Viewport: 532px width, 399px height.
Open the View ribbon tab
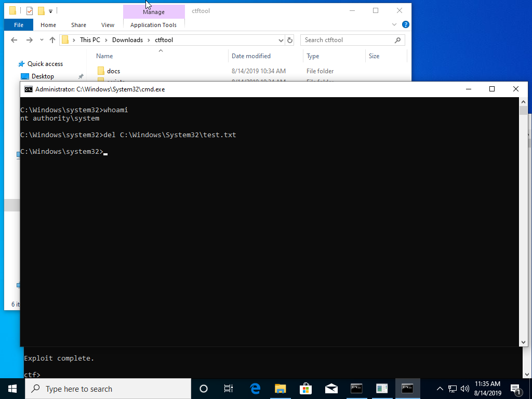(x=108, y=25)
